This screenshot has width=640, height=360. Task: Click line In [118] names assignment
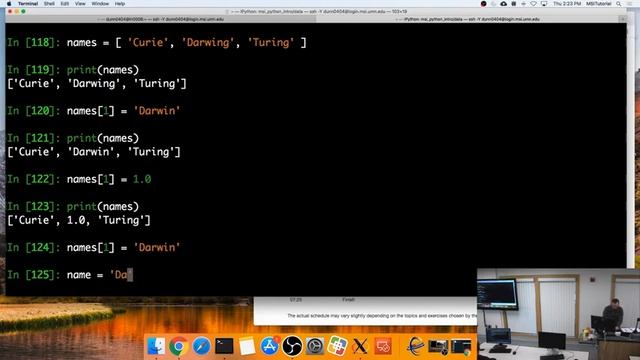pos(157,42)
